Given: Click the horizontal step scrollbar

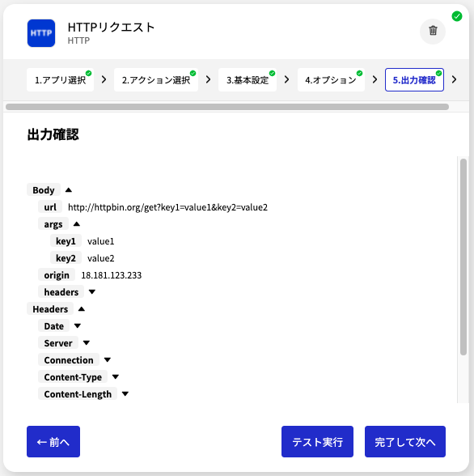Looking at the screenshot, I should pos(227,107).
